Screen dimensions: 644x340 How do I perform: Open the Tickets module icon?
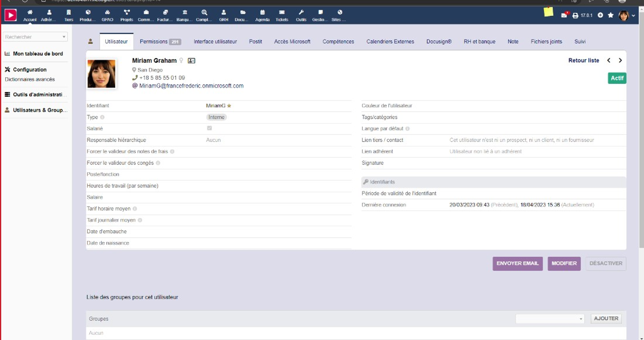(x=282, y=15)
